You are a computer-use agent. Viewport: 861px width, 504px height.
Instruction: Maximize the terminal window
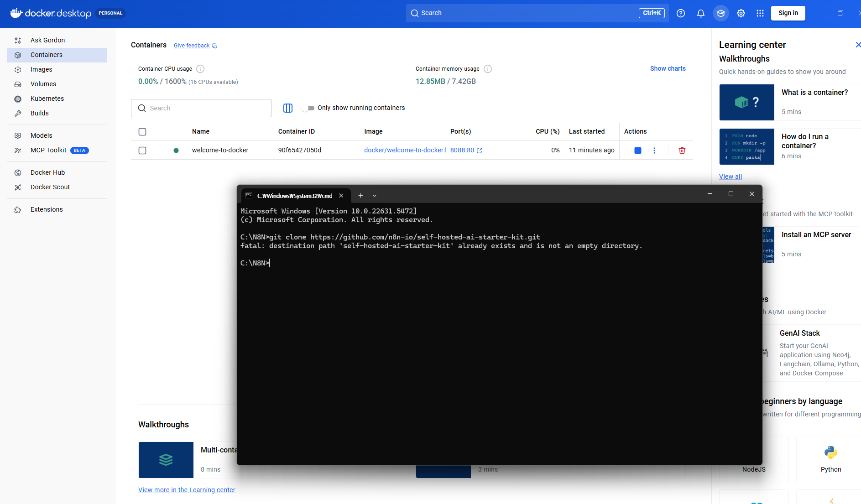tap(731, 194)
